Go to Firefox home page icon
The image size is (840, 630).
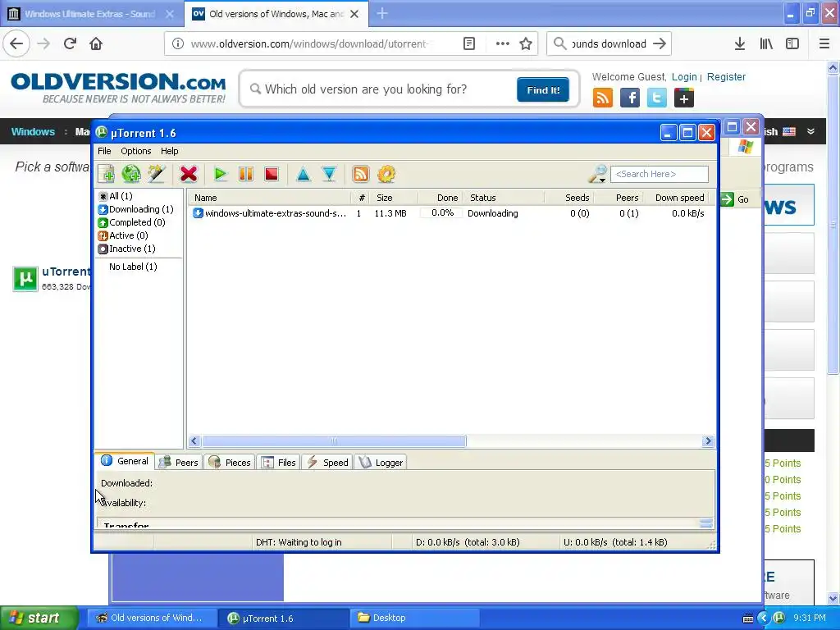96,43
